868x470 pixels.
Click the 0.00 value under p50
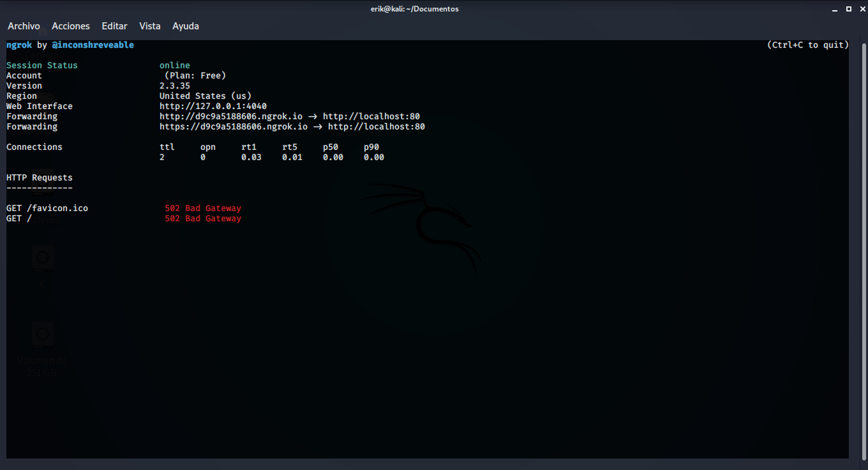click(333, 158)
